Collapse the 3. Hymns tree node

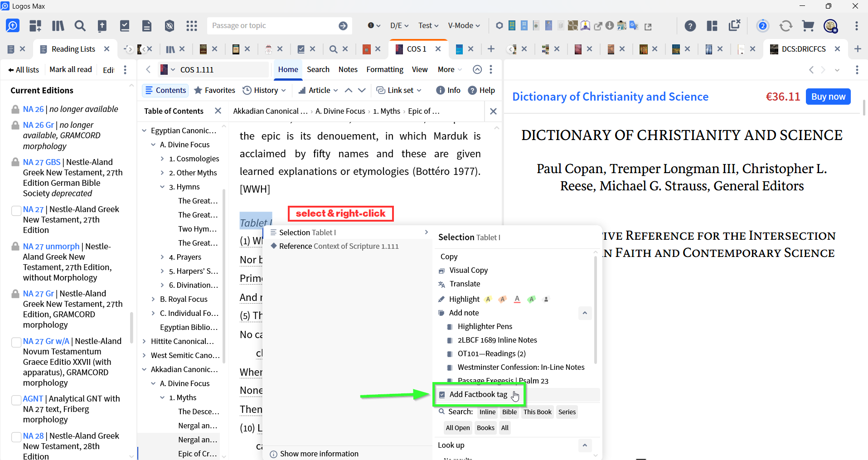pyautogui.click(x=162, y=187)
